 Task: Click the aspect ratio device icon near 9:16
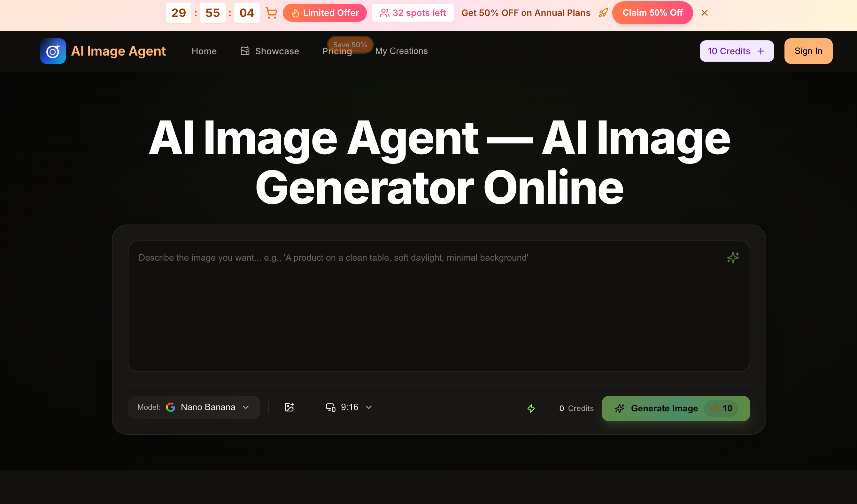pos(331,407)
